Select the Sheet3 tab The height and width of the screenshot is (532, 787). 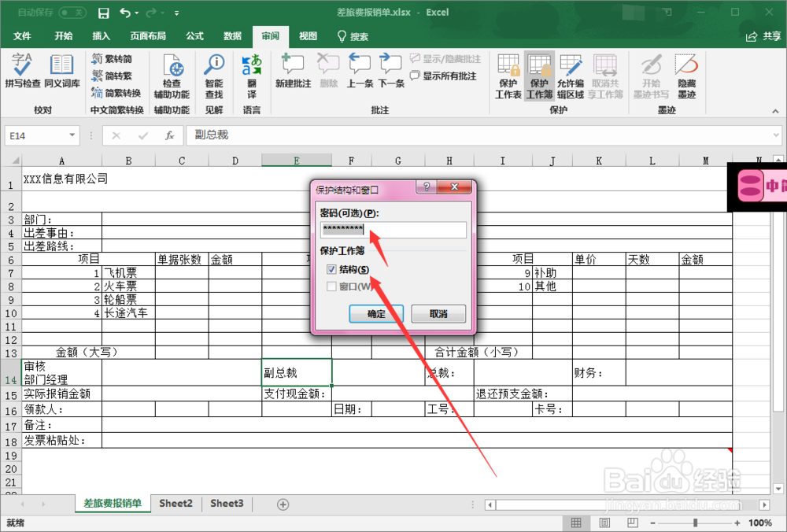click(227, 504)
